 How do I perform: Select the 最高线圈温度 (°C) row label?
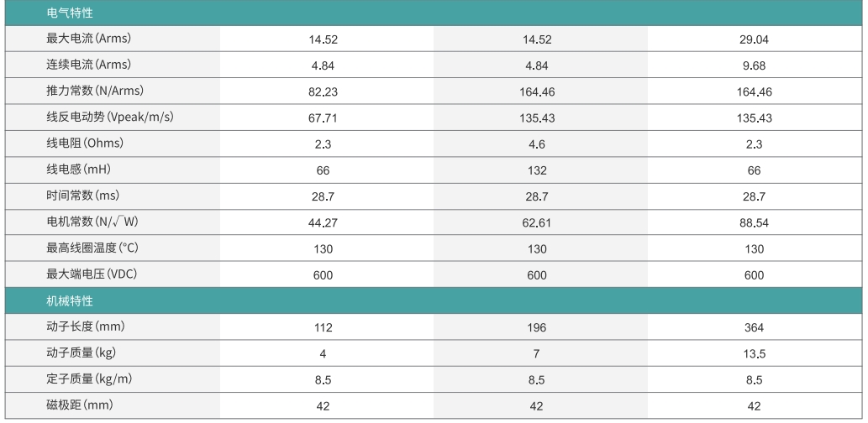[95, 248]
